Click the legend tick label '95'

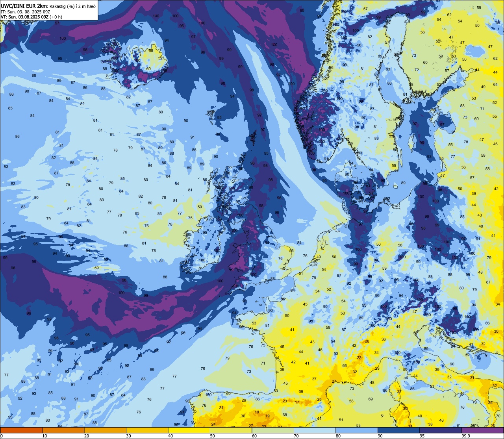(x=422, y=436)
